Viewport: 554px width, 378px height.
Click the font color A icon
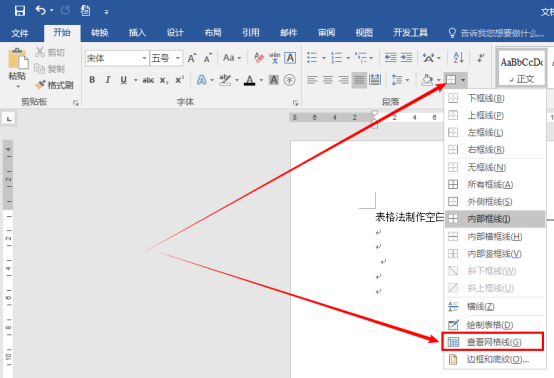pyautogui.click(x=250, y=80)
